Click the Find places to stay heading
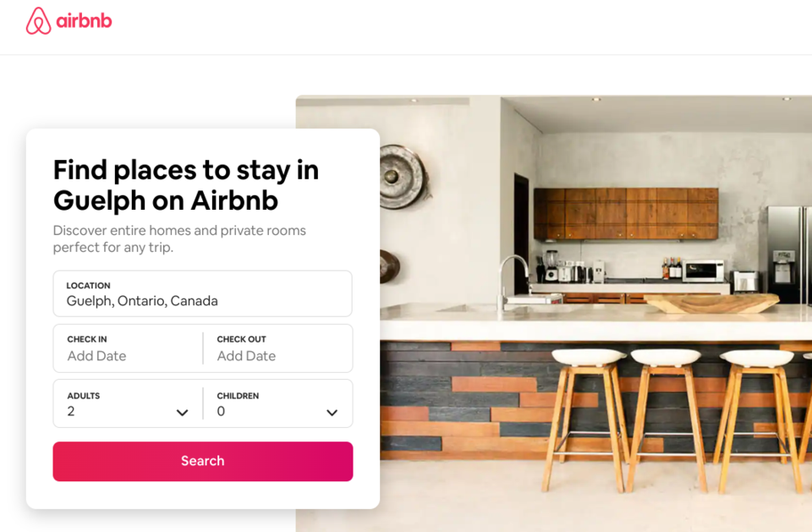Image resolution: width=812 pixels, height=532 pixels. pos(186,185)
